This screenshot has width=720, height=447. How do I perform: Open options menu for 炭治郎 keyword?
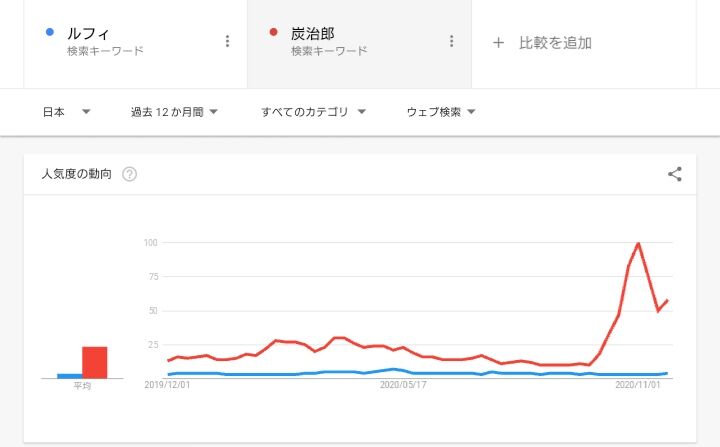pyautogui.click(x=451, y=41)
